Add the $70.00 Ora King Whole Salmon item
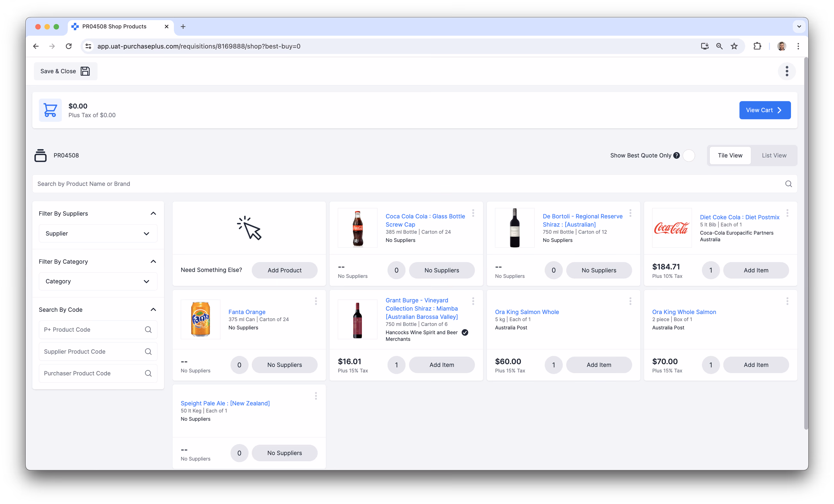 [756, 365]
